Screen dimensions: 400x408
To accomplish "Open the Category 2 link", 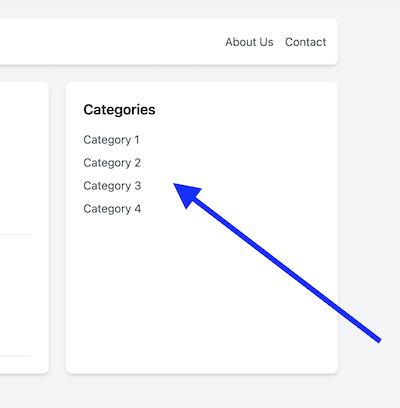I will click(x=112, y=163).
